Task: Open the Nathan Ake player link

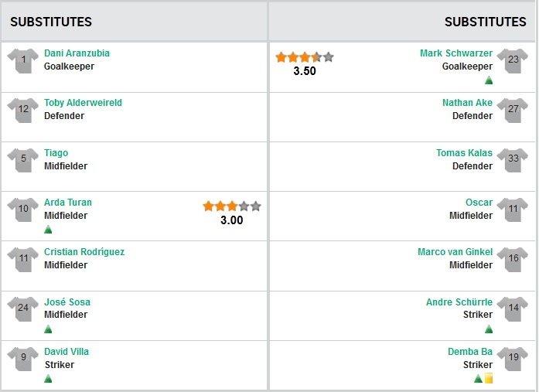Action: 467,103
